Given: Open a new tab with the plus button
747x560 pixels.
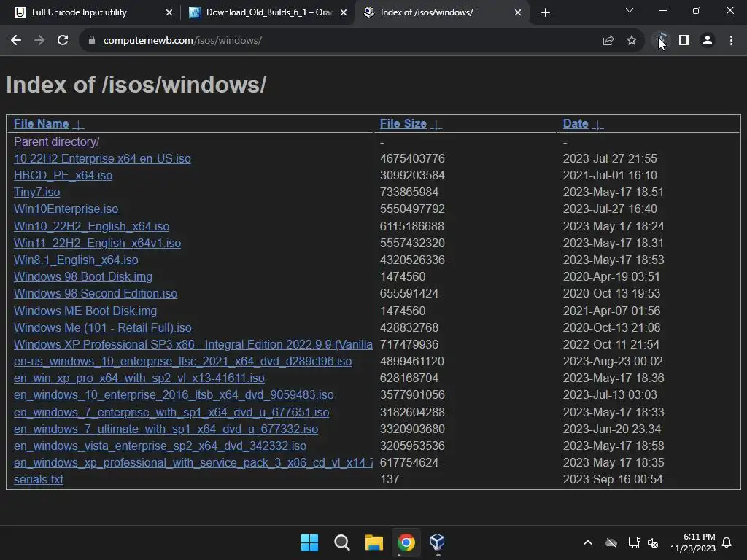Looking at the screenshot, I should 546,12.
